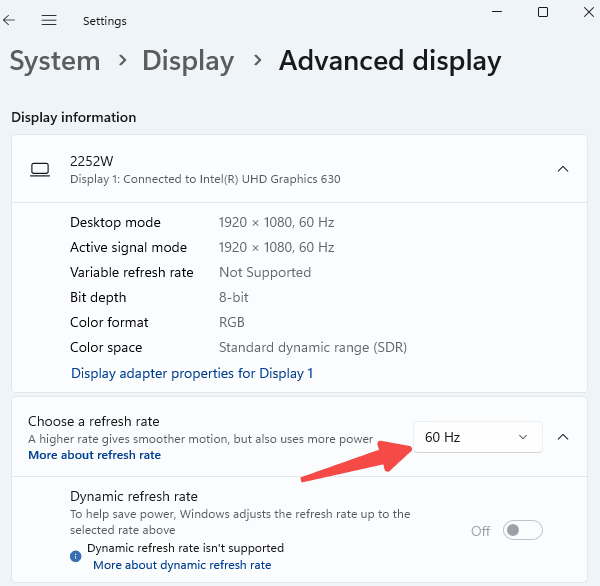The height and width of the screenshot is (586, 600).
Task: Click the Bit depth label
Action: click(x=98, y=297)
